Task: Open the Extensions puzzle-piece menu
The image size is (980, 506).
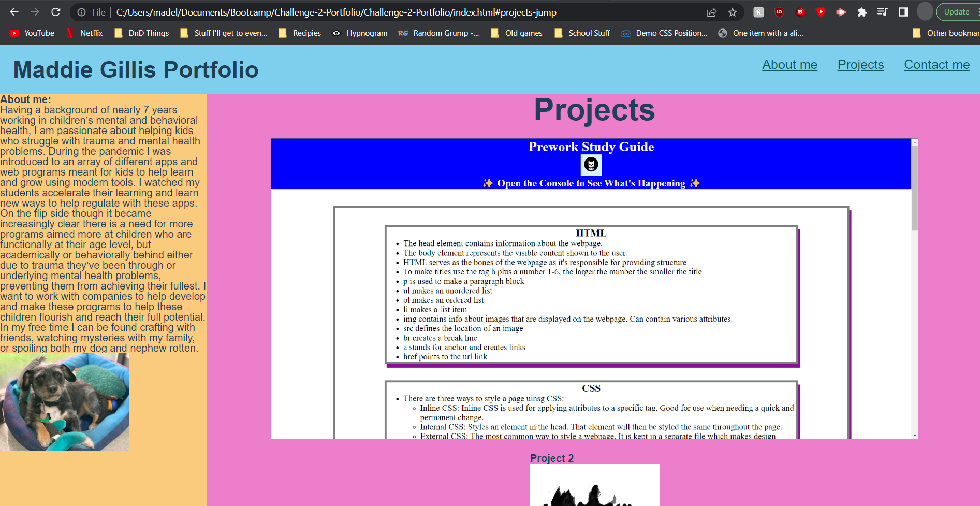Action: click(862, 12)
